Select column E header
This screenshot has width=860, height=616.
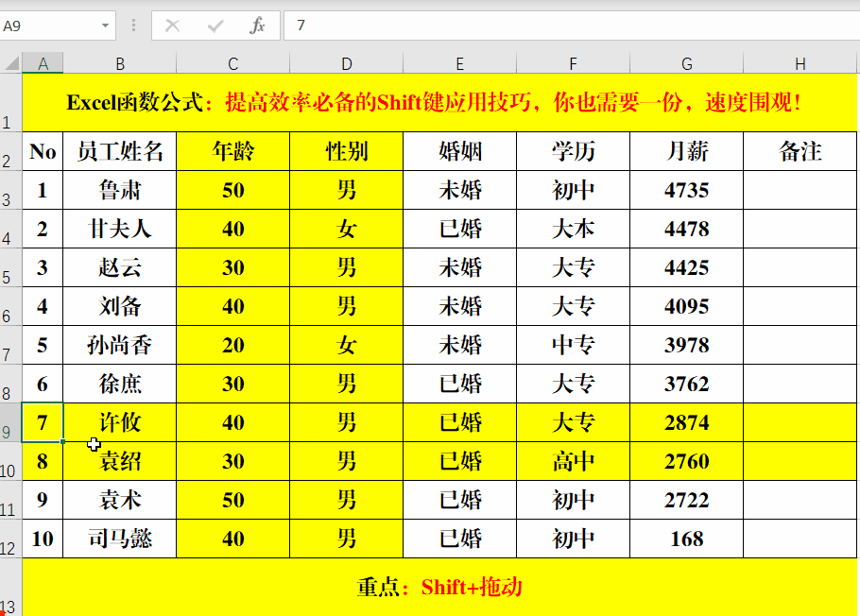click(x=459, y=63)
